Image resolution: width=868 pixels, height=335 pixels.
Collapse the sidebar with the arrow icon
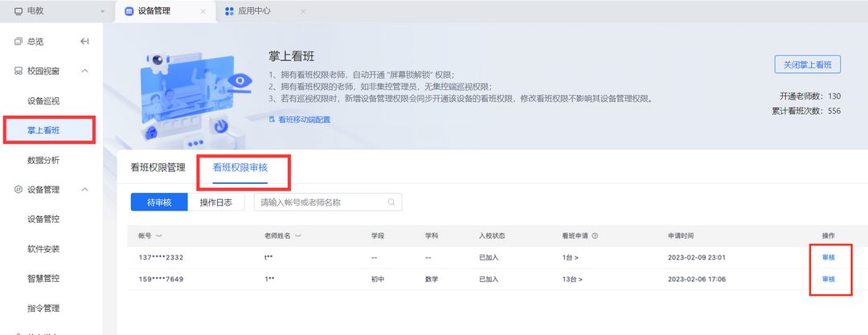point(84,42)
